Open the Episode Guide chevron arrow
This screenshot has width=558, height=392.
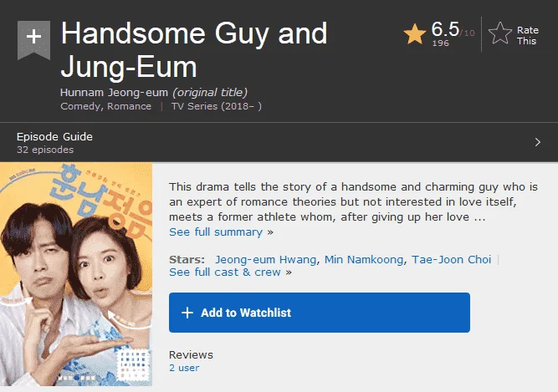tap(538, 143)
